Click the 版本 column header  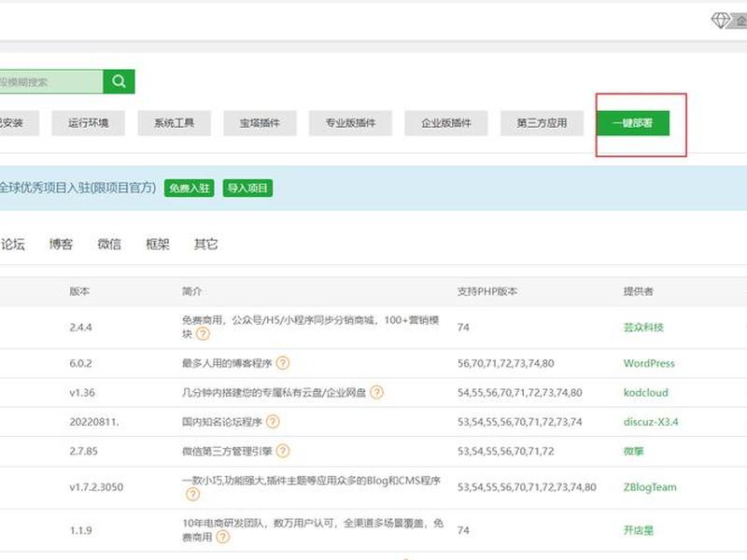(79, 291)
